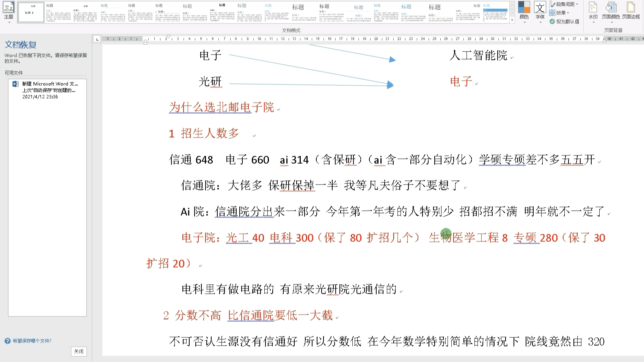Click 设为默认值 to set as default
Image resolution: width=644 pixels, height=362 pixels.
tap(564, 21)
